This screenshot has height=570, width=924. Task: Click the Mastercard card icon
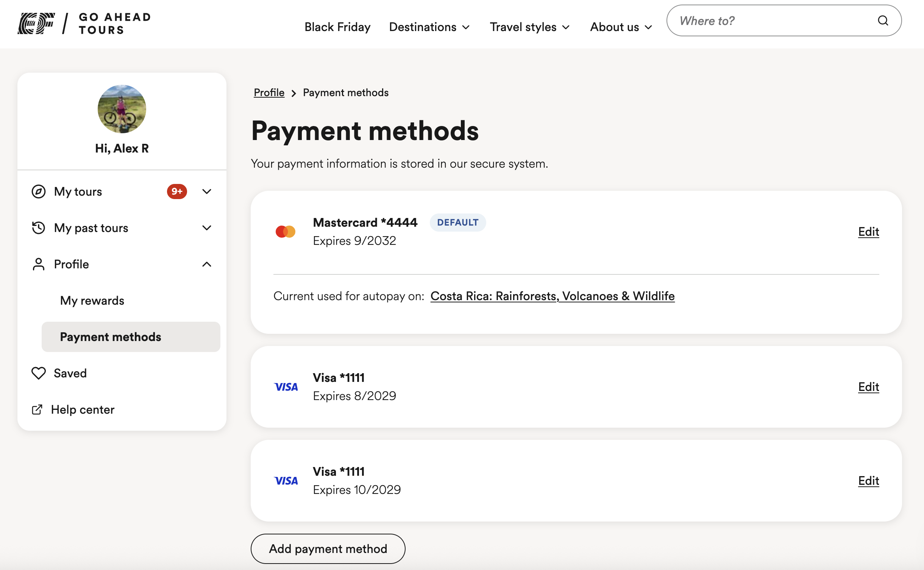point(286,231)
